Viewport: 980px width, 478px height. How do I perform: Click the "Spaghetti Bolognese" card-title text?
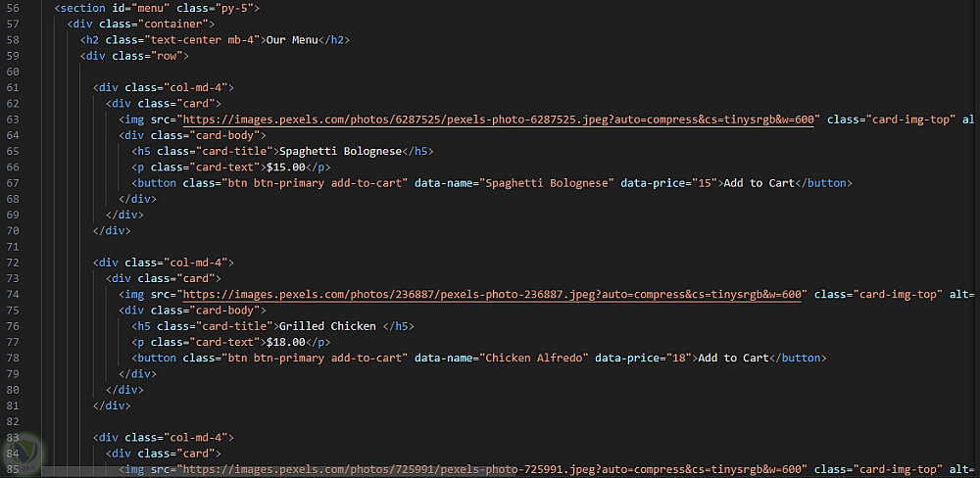click(341, 151)
